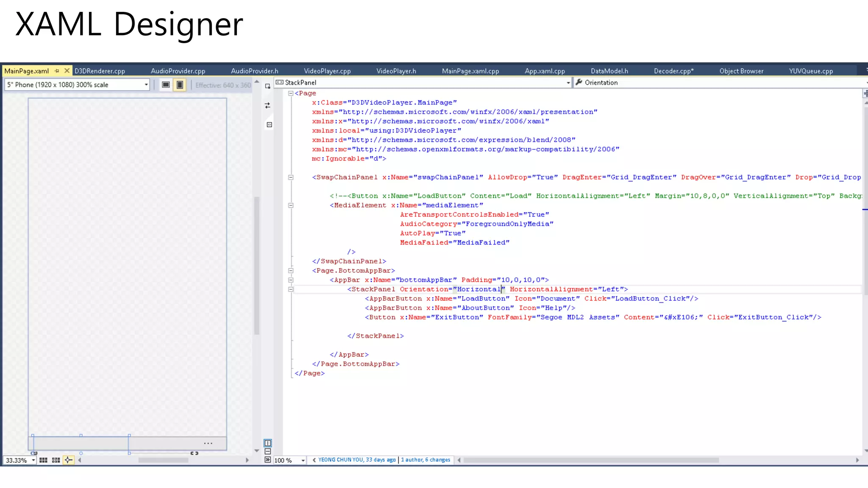Switch to horizontal split view
Viewport: 868px width, 488px height.
point(267,452)
